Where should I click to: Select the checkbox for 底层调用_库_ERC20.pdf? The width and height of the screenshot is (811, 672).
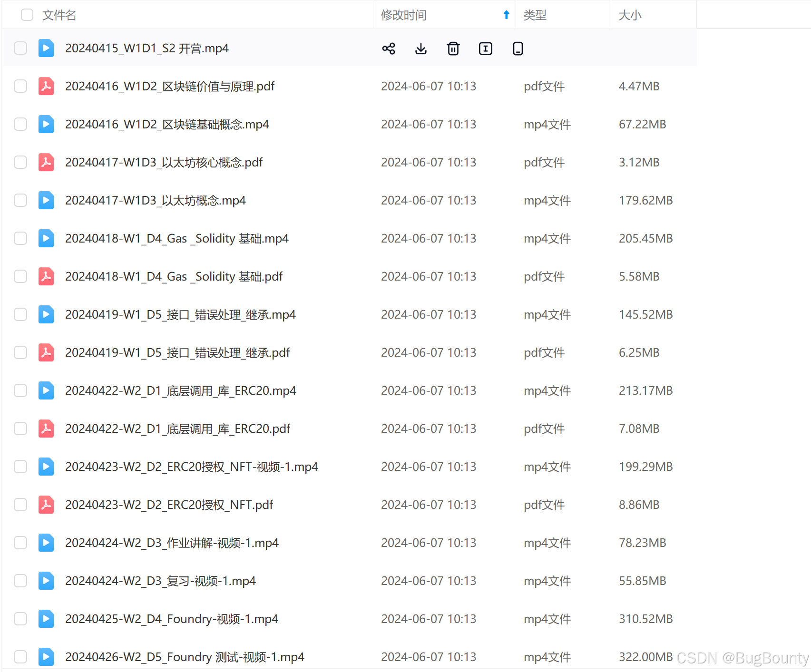click(20, 429)
